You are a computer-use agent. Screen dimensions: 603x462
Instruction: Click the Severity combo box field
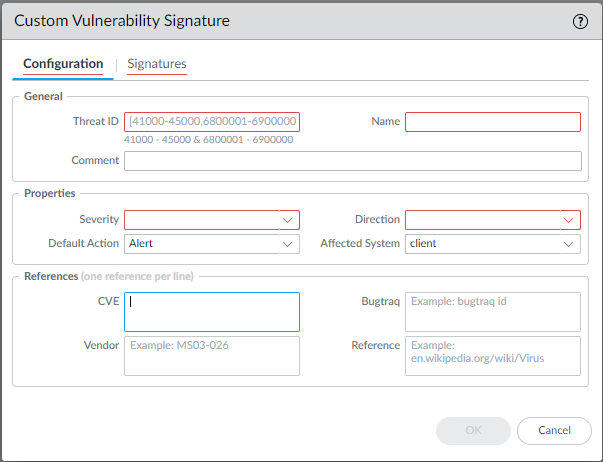[200, 220]
